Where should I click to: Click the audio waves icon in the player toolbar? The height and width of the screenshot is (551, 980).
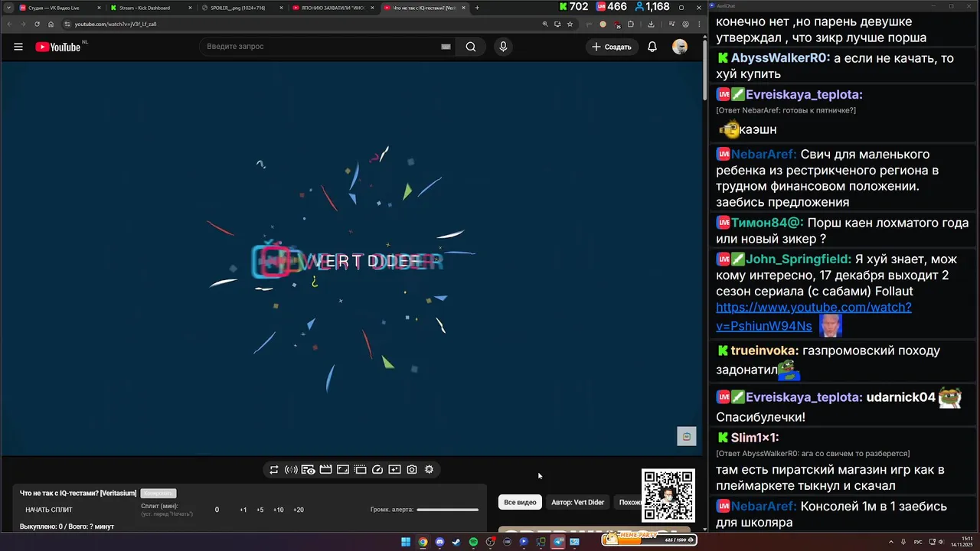(x=291, y=470)
